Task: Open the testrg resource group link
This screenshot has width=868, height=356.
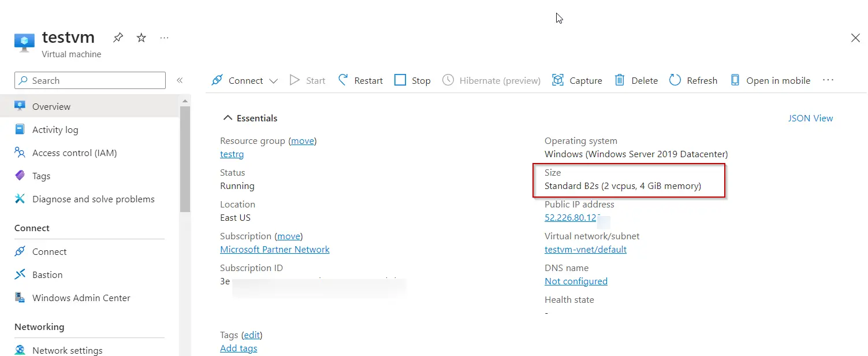Action: (232, 154)
